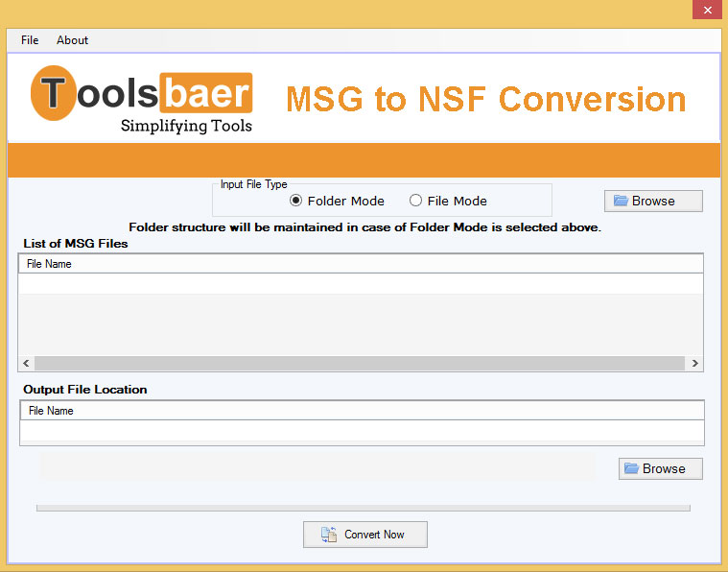Open the File menu
The height and width of the screenshot is (572, 728).
(30, 40)
